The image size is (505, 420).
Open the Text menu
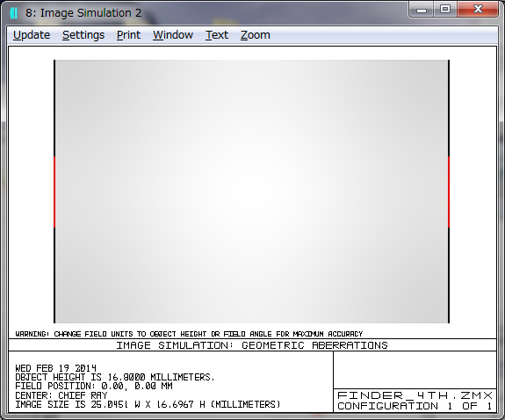pyautogui.click(x=217, y=35)
